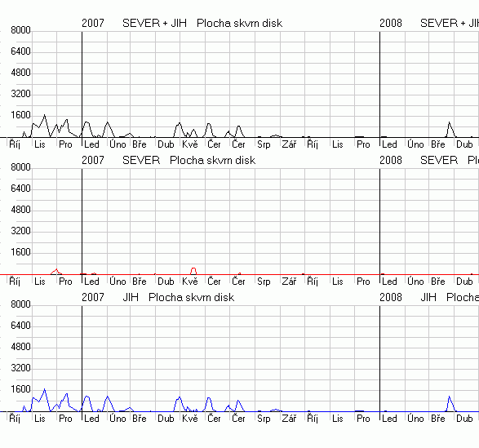Click the 6400 axis label of SEVER chart

point(20,189)
